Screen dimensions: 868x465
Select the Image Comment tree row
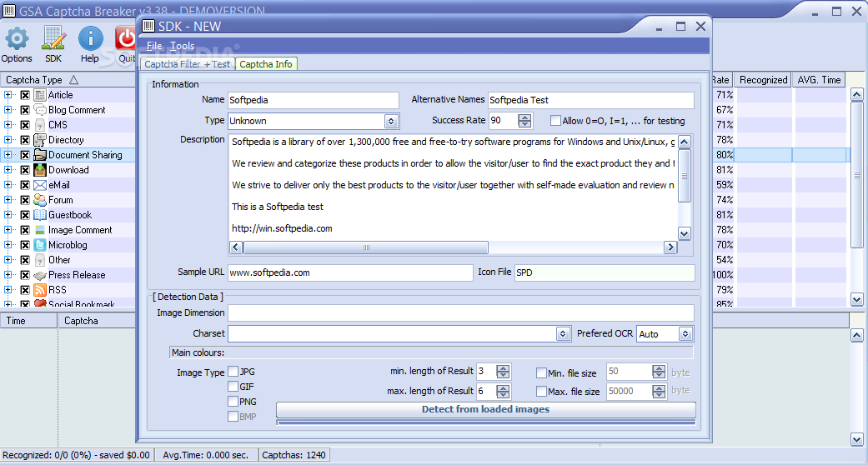(68, 230)
